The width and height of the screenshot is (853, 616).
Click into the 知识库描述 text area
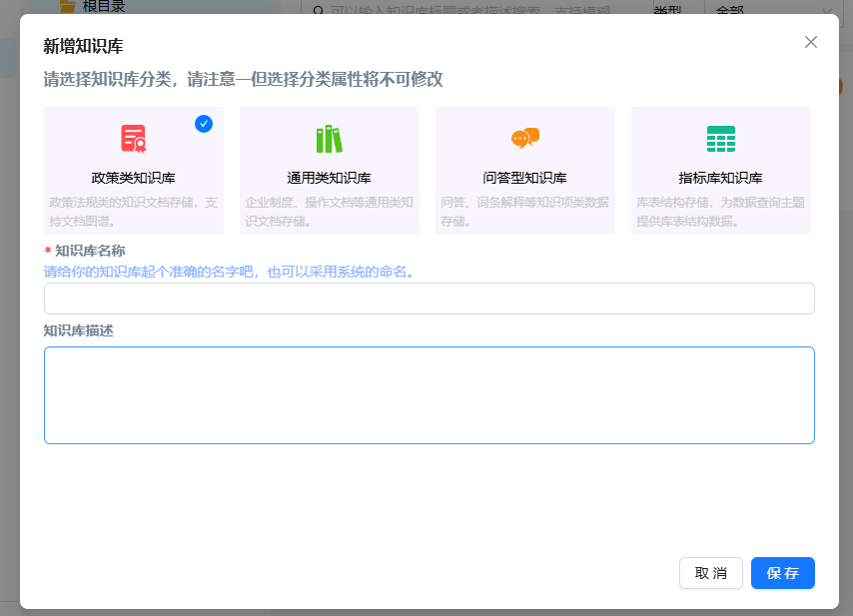tap(428, 394)
